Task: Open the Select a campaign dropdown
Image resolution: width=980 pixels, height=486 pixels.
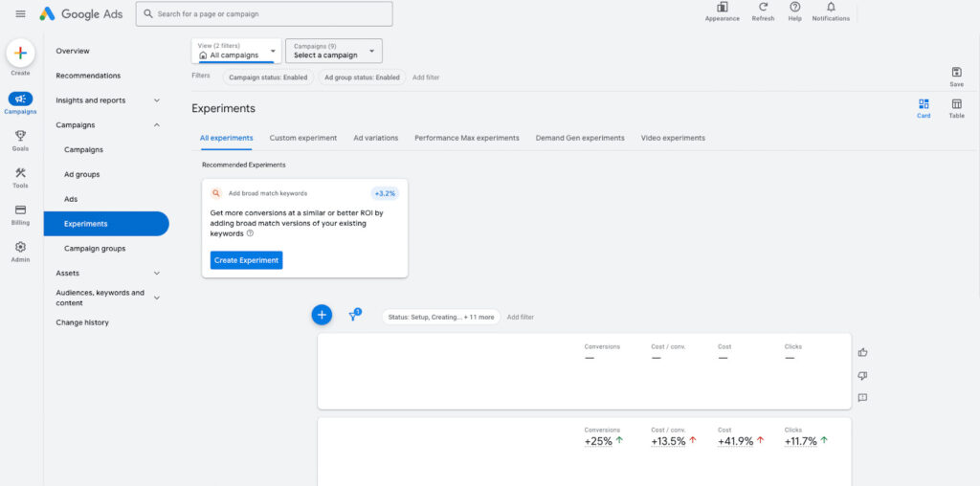Action: click(x=333, y=51)
